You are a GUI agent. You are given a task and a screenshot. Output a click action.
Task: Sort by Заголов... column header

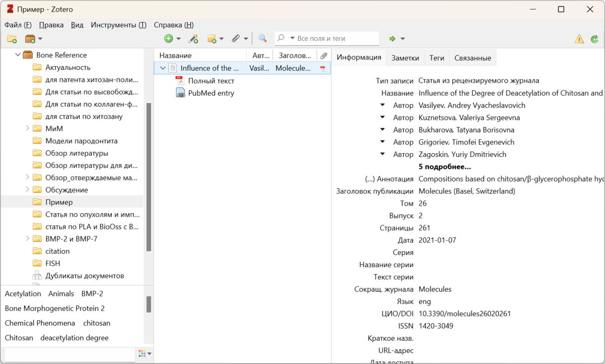[x=295, y=55]
